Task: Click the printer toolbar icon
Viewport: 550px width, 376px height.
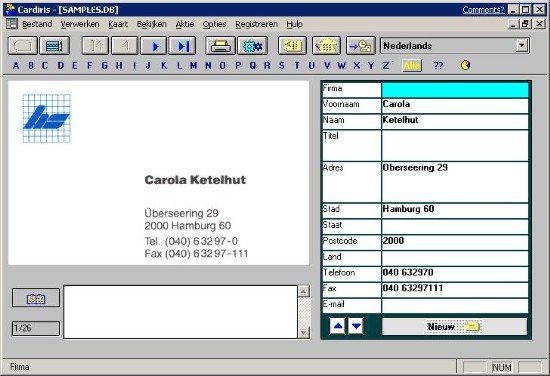Action: tap(220, 46)
